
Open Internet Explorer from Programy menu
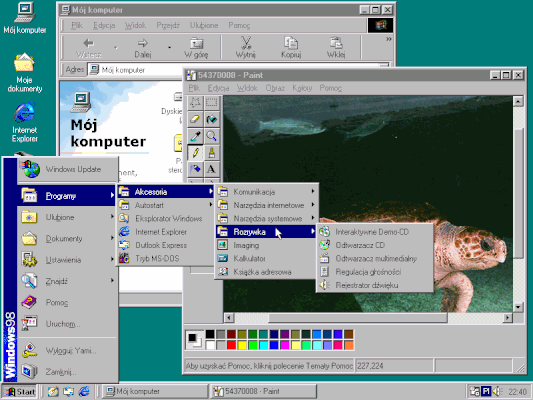166,232
